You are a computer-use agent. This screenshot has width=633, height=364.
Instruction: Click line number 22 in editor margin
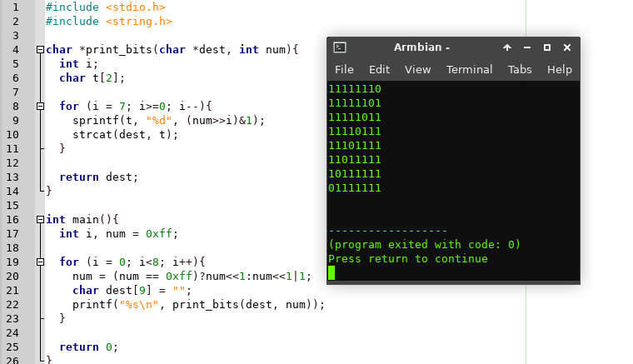click(12, 305)
